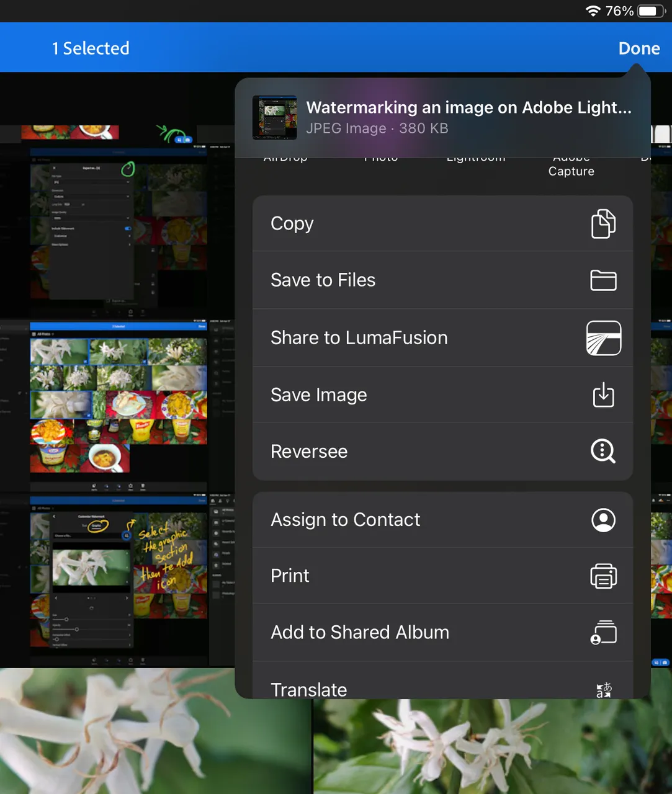The width and height of the screenshot is (672, 794).
Task: Tap Done in the blue header
Action: pos(639,48)
